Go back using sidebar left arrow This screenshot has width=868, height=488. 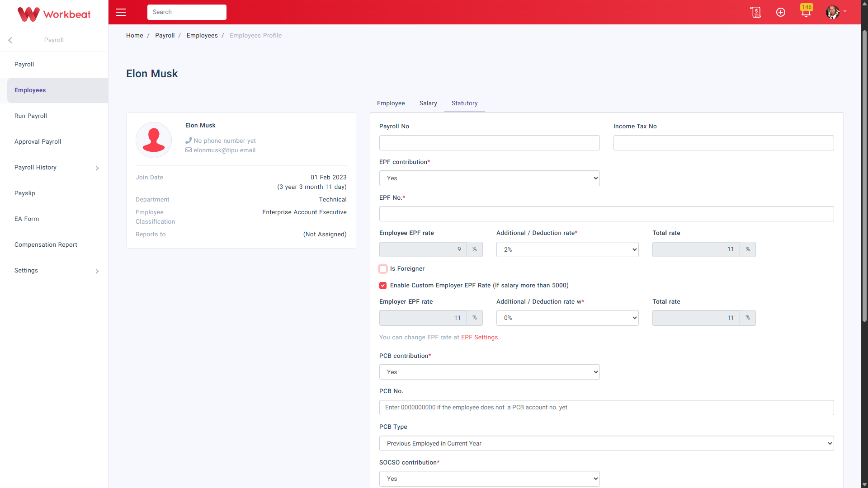pos(10,40)
